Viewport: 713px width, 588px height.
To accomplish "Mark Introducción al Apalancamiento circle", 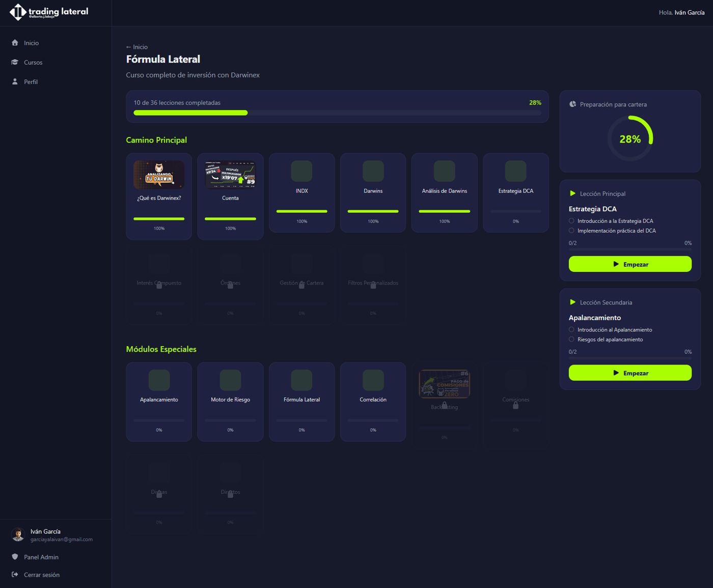I will 571,330.
